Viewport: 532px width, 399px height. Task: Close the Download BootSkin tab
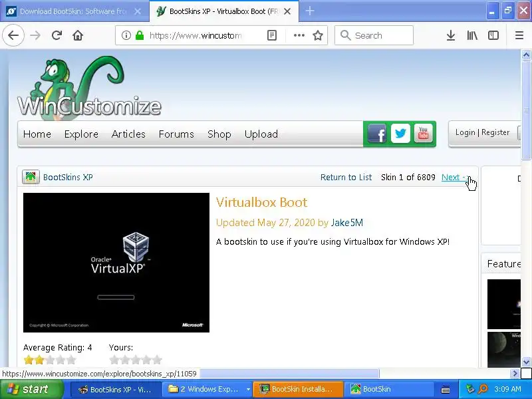(x=138, y=11)
